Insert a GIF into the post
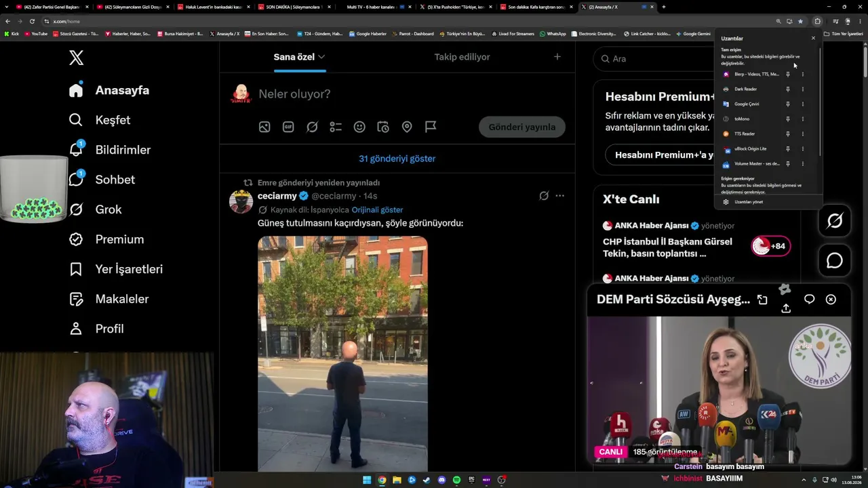The image size is (868, 488). (x=288, y=127)
